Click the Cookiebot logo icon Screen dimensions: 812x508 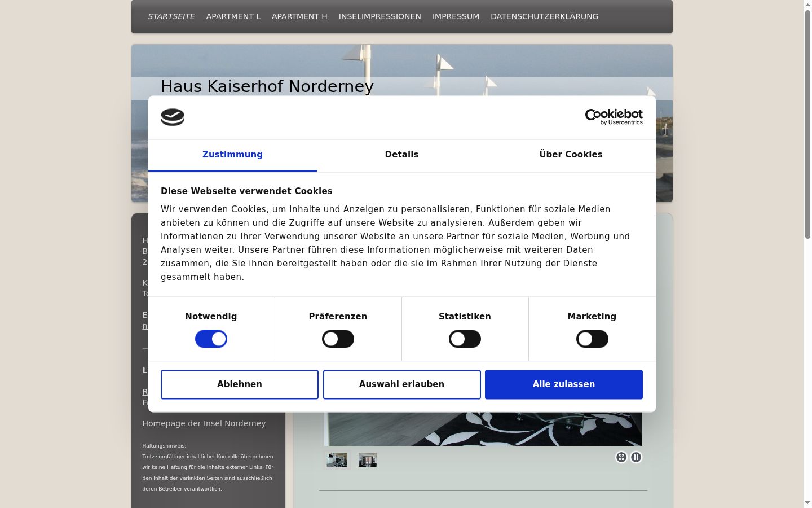(x=173, y=117)
